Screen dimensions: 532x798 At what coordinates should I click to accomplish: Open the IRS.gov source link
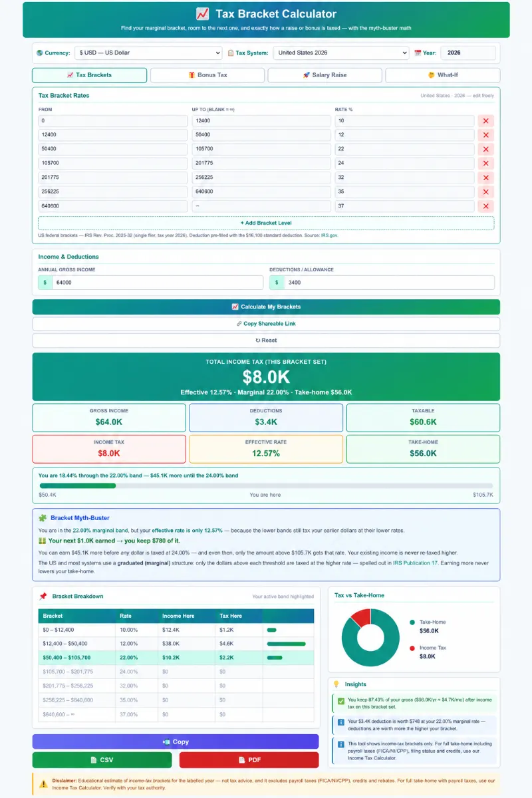pyautogui.click(x=329, y=235)
